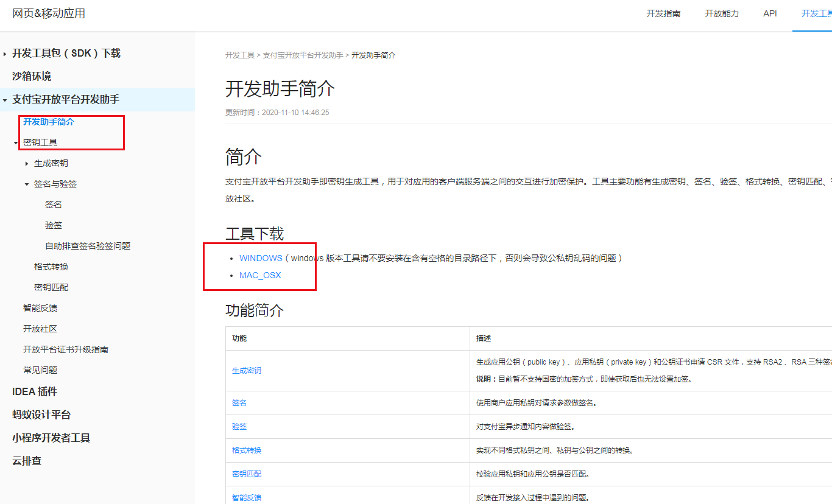The image size is (832, 504).
Task: Open 格式转换 link in table
Action: tap(247, 450)
